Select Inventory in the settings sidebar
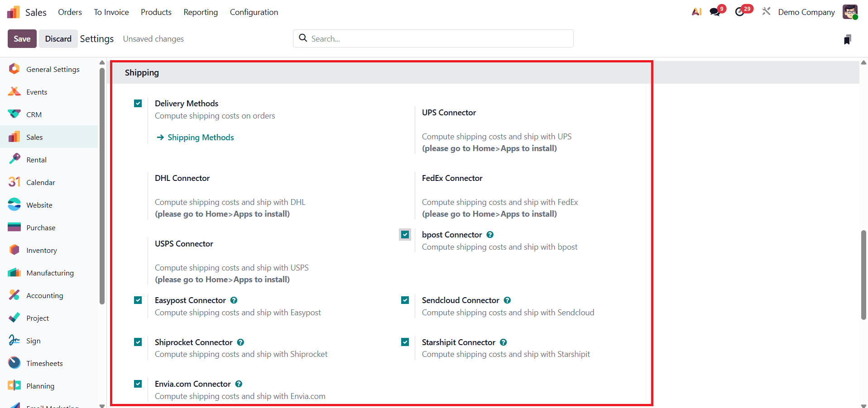 coord(42,250)
